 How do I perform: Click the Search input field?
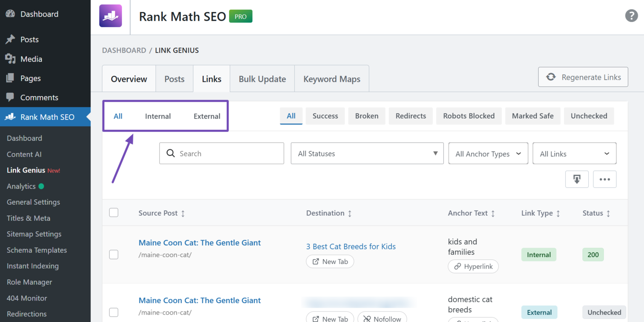click(x=222, y=154)
